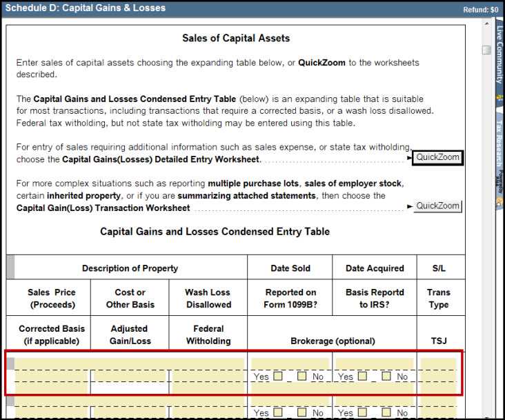
Task: Check No for Form 1099B in first row
Action: coord(301,376)
